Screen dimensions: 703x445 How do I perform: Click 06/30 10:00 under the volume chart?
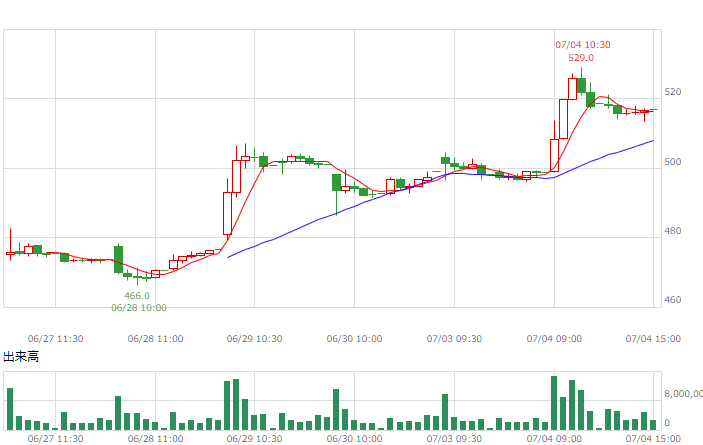[355, 438]
